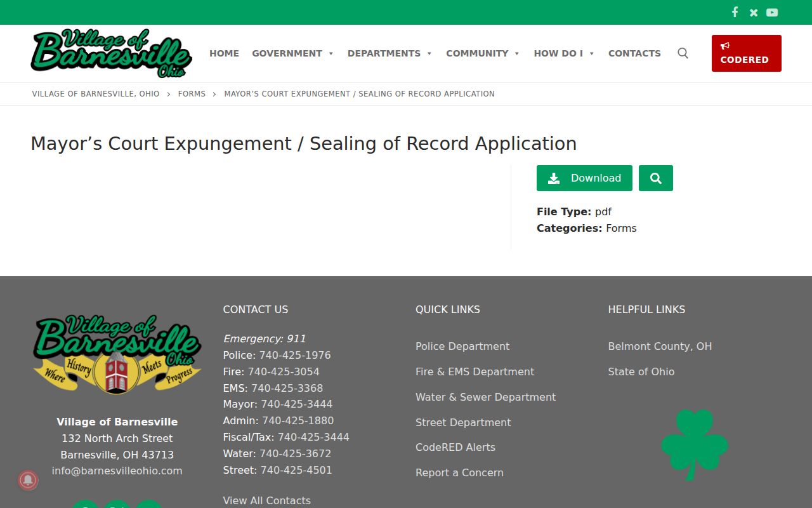The width and height of the screenshot is (812, 508).
Task: Click the green preview magnifier button
Action: [656, 178]
